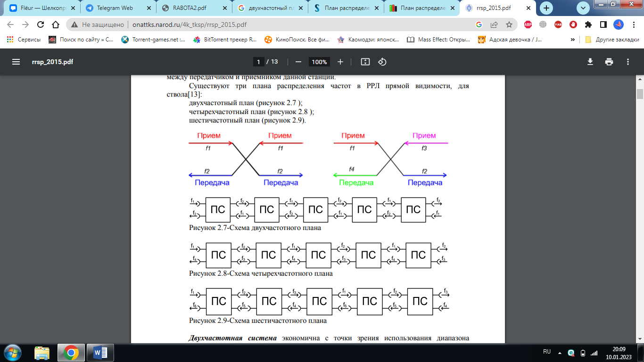This screenshot has height=362, width=644.
Task: Open the Mass Effect bookmark
Action: point(439,40)
